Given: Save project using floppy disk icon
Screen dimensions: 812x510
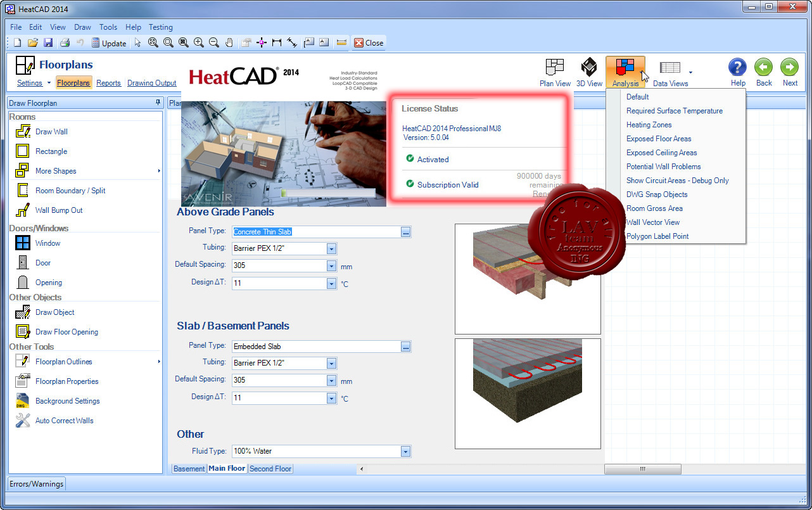Looking at the screenshot, I should coord(48,43).
